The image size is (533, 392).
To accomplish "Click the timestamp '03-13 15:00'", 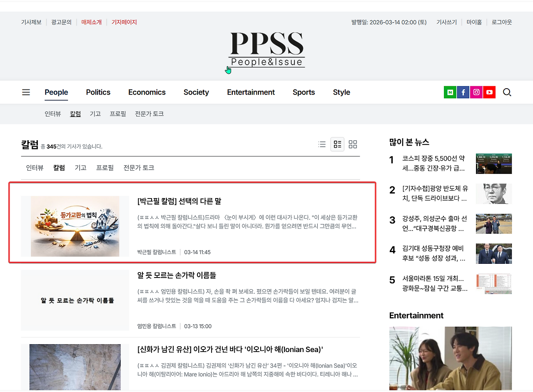I will 198,326.
